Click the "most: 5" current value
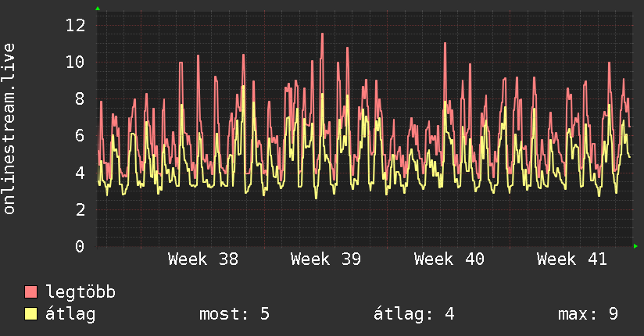The width and height of the screenshot is (644, 336). [x=234, y=314]
